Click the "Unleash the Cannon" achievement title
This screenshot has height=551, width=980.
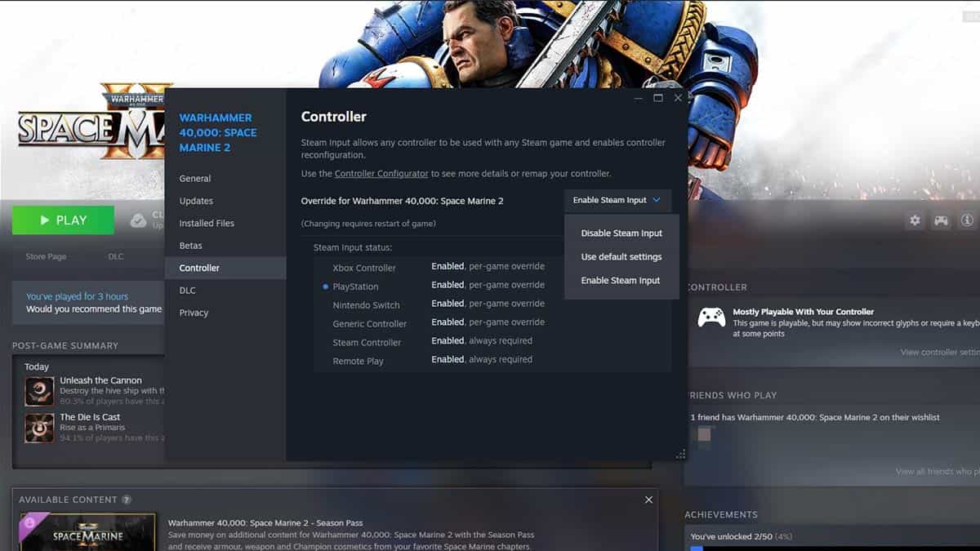click(100, 380)
